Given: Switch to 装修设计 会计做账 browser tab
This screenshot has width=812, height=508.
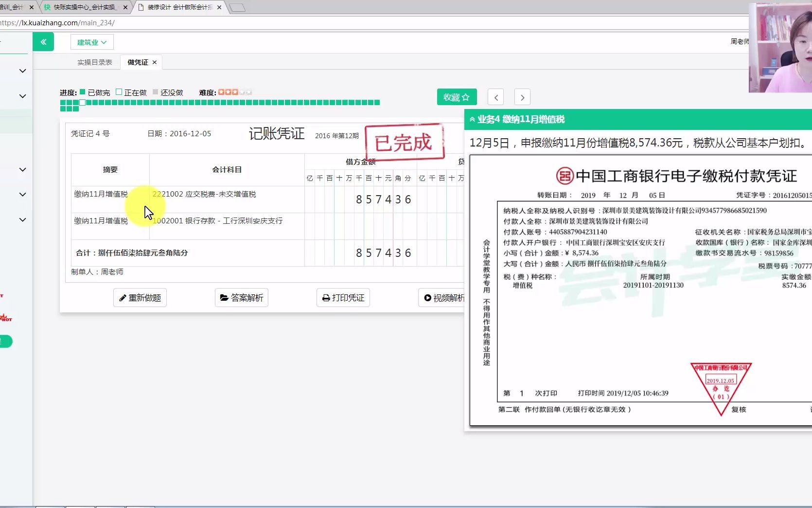Looking at the screenshot, I should point(180,7).
